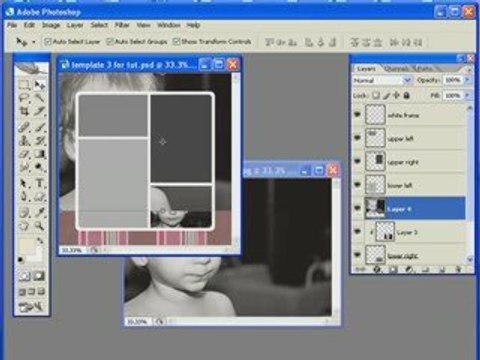This screenshot has height=360, width=480.
Task: Select the History Brush tool
Action: coord(40,140)
